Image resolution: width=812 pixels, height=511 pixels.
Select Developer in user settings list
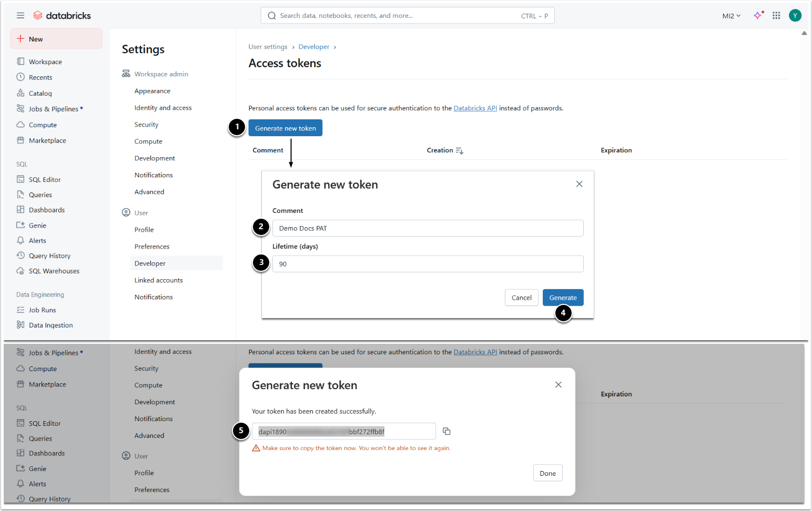pyautogui.click(x=177, y=263)
